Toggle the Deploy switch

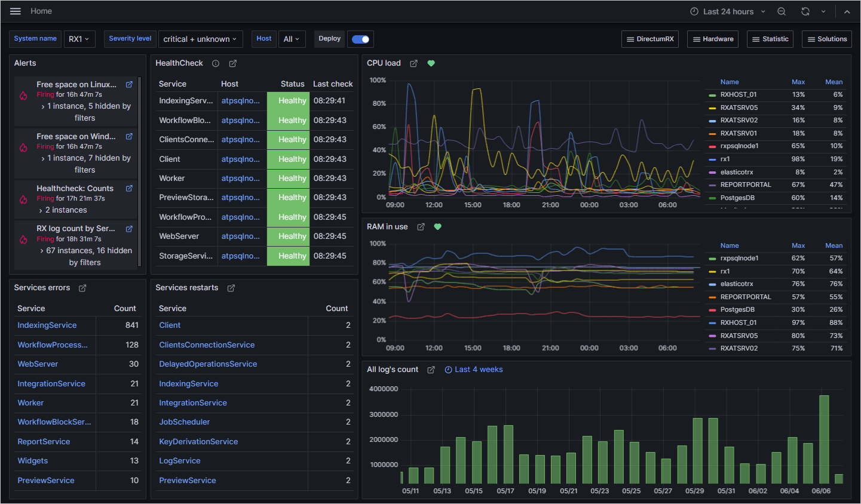coord(360,39)
